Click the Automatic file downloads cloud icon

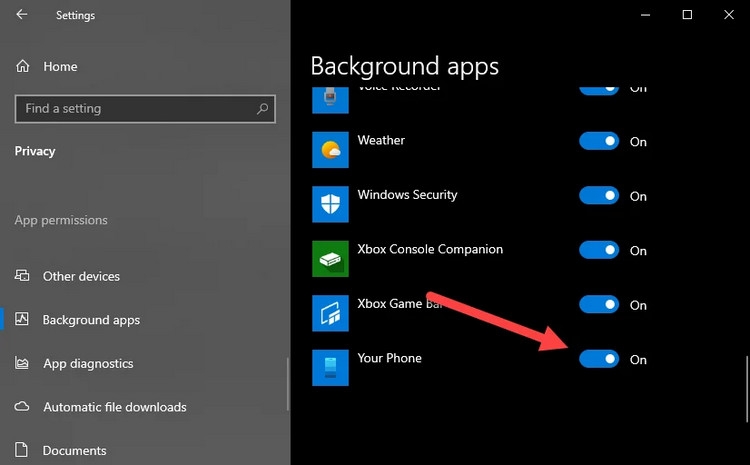click(22, 407)
